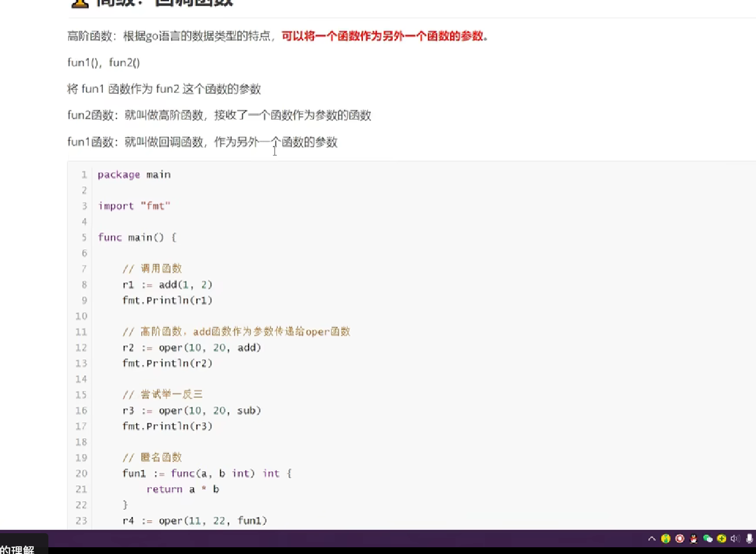Viewport: 756px width, 554px height.
Task: Click the red circular recorder tray icon
Action: (679, 539)
